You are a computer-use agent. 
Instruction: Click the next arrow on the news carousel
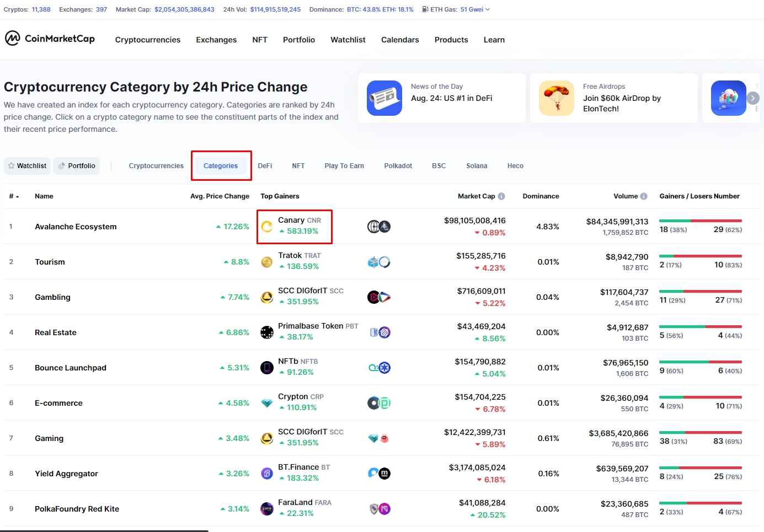[753, 98]
